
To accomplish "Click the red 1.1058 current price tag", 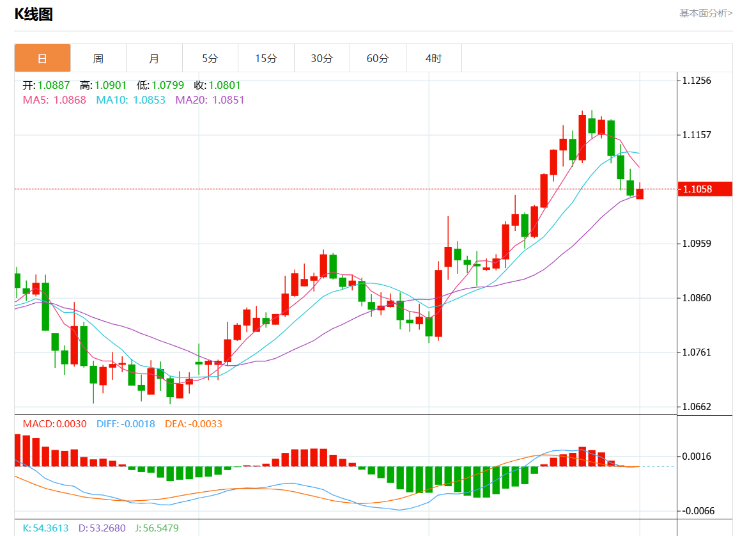I will [706, 189].
